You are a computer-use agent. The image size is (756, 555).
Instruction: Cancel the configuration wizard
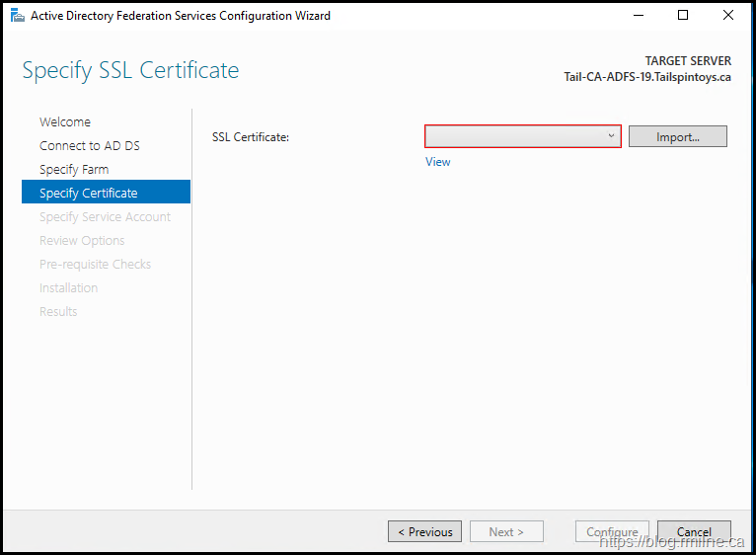[694, 532]
